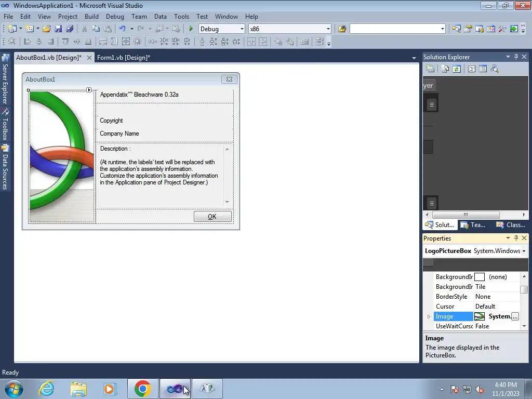
Task: Click the Image property thumbnail preview
Action: click(x=480, y=316)
